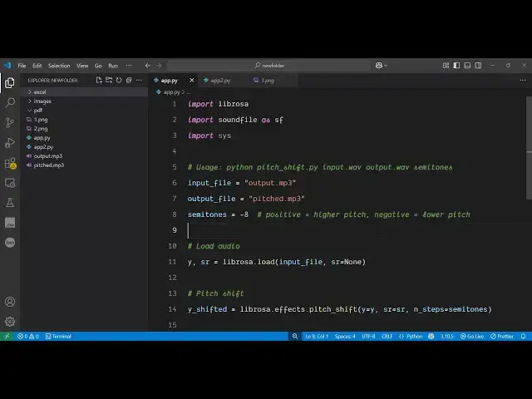Click New Folder icon in Explorer header
This screenshot has width=532, height=399.
point(109,80)
